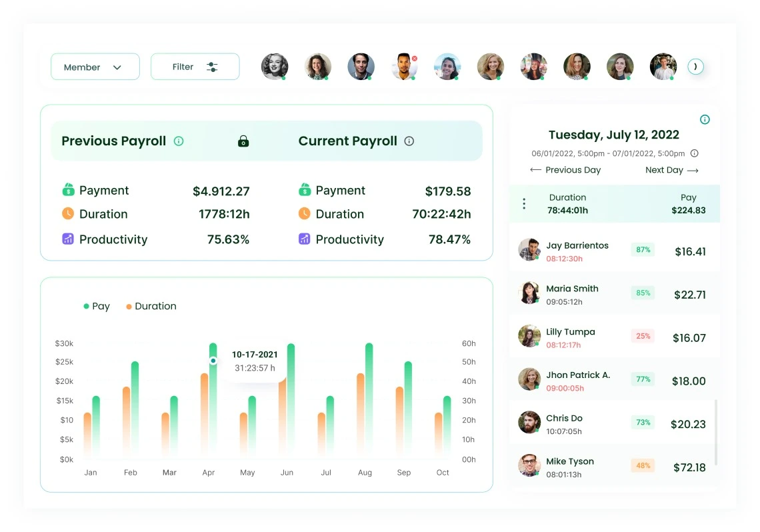Go to Previous Day
Image resolution: width=760 pixels, height=532 pixels.
pyautogui.click(x=565, y=170)
